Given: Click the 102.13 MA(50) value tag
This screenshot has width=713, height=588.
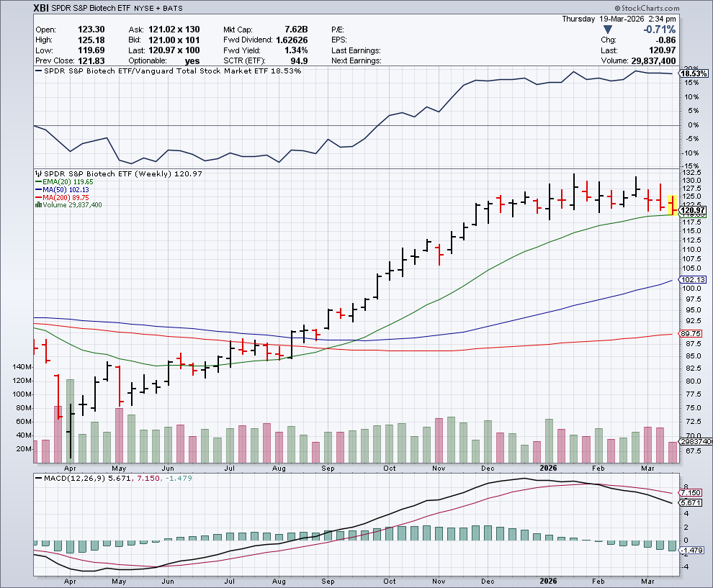Looking at the screenshot, I should click(x=694, y=280).
